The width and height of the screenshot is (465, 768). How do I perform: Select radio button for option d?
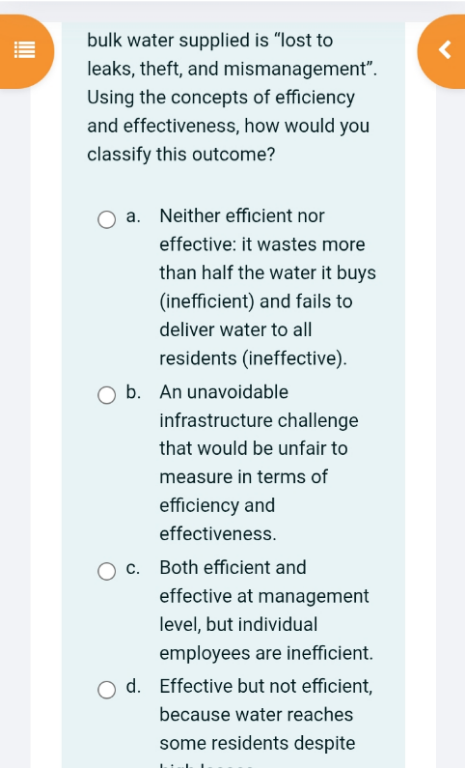point(107,690)
